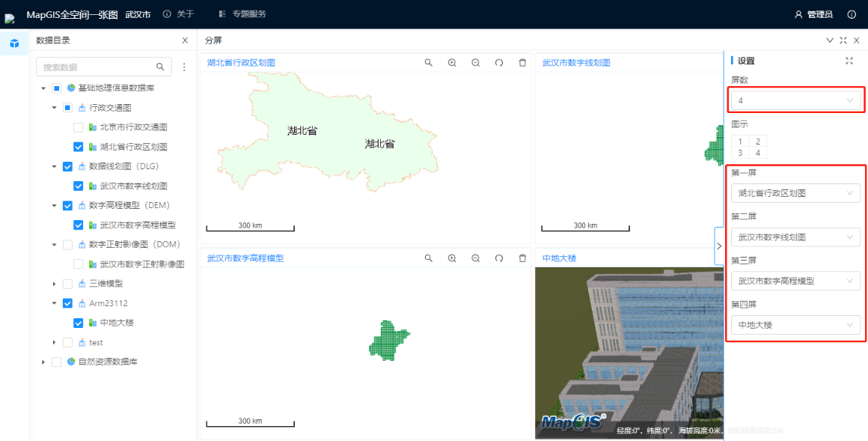This screenshot has height=441, width=868.
Task: Click the search icon in 数据目录 search box
Action: coord(160,67)
